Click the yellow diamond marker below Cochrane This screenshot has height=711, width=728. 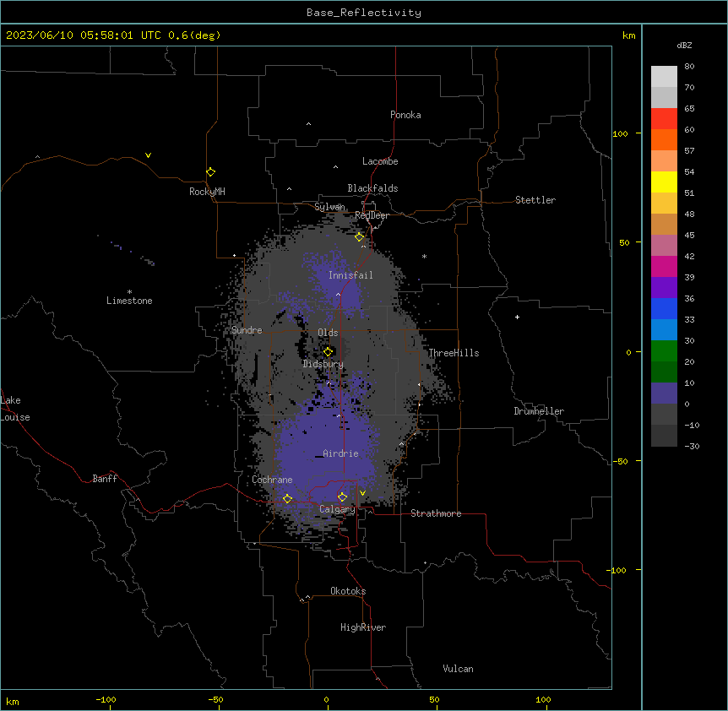(287, 499)
